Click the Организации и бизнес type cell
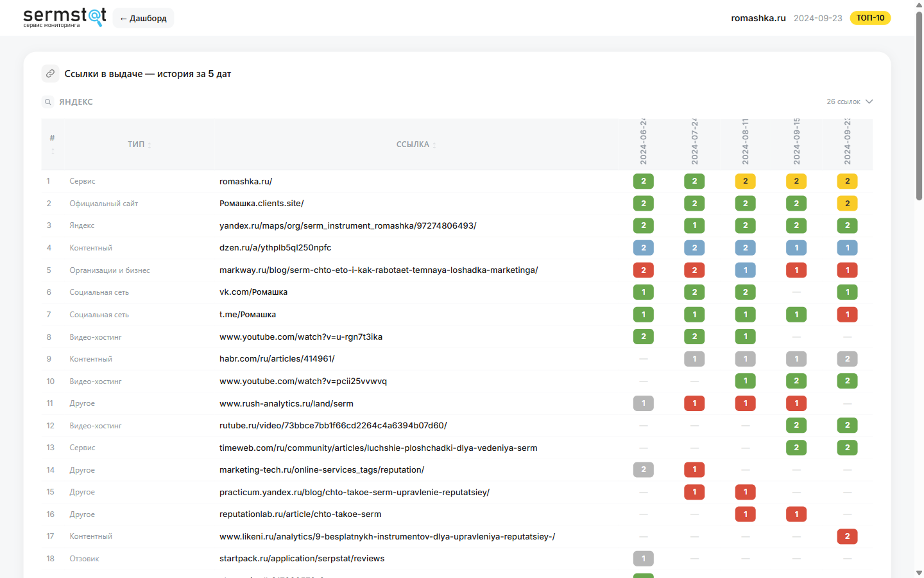Viewport: 924px width, 578px height. point(110,270)
